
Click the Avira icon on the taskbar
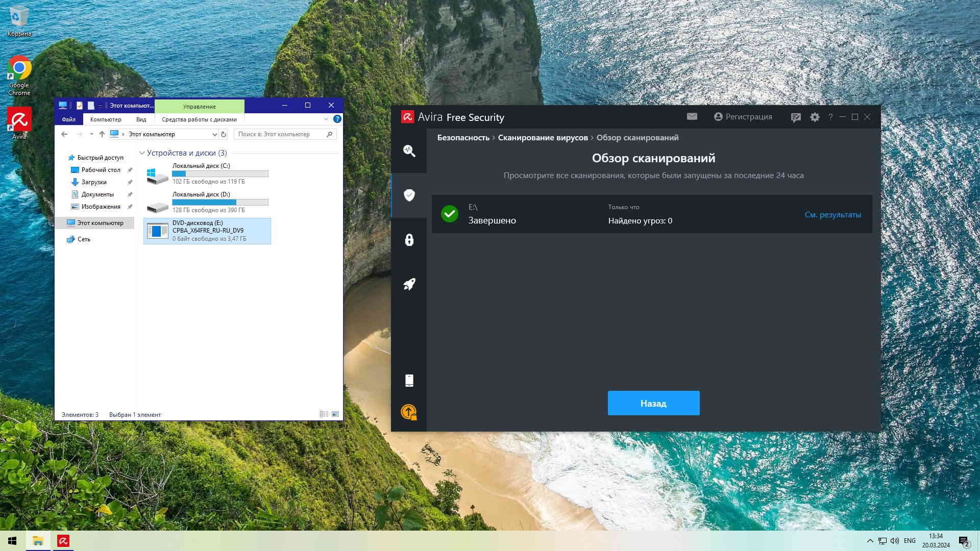tap(63, 541)
